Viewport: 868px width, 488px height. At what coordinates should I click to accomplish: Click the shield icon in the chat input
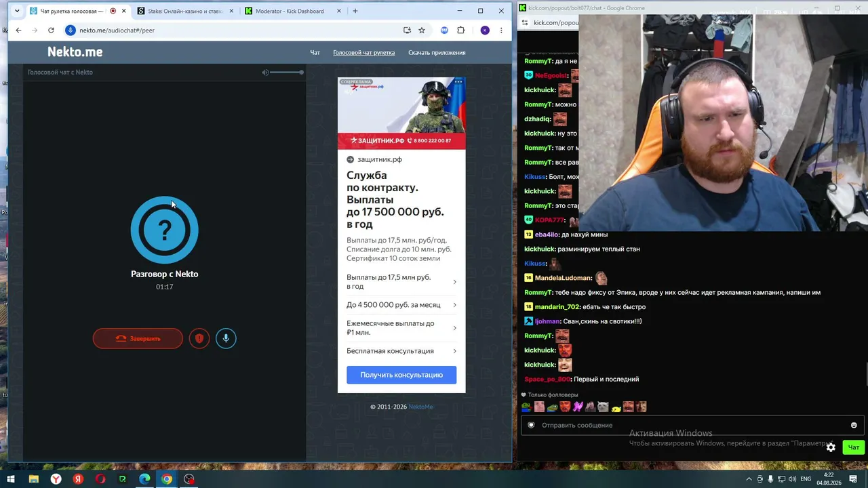coord(531,425)
